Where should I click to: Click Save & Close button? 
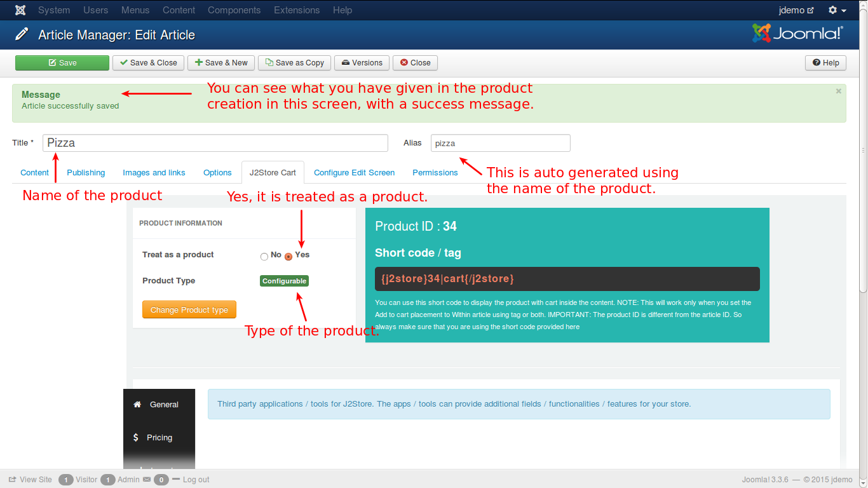tap(148, 63)
